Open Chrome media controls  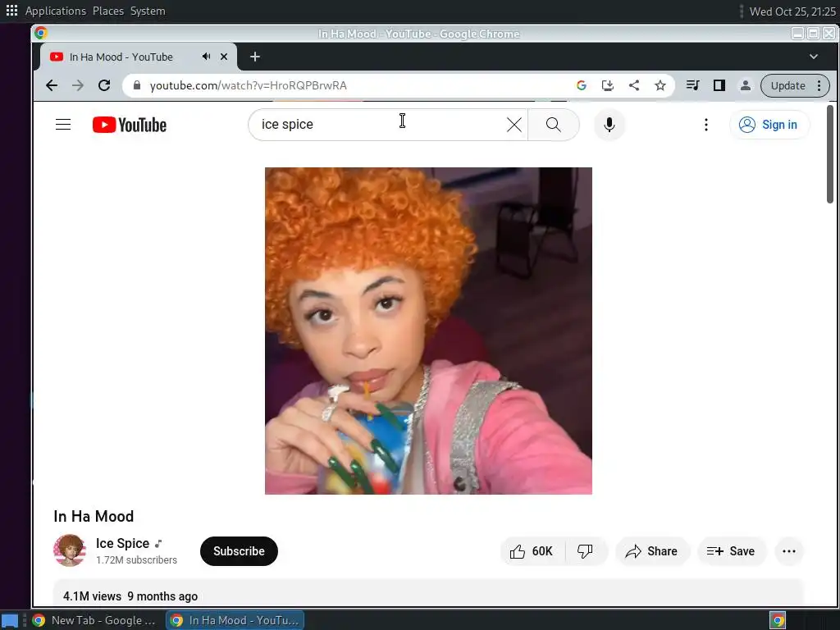pyautogui.click(x=692, y=85)
